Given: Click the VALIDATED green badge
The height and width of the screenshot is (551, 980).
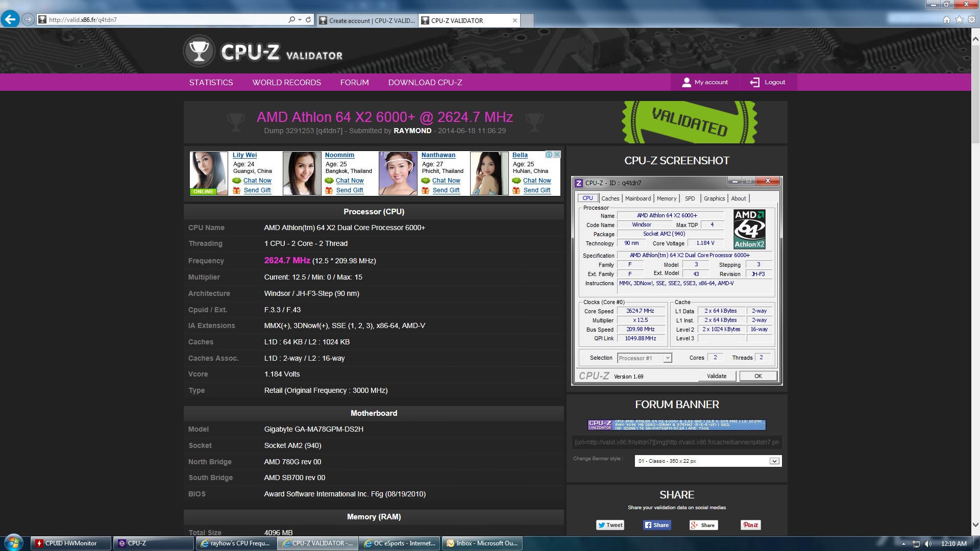Looking at the screenshot, I should tap(689, 122).
